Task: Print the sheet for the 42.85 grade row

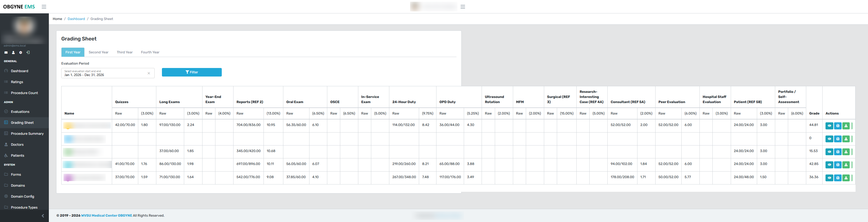Action: pos(838,165)
